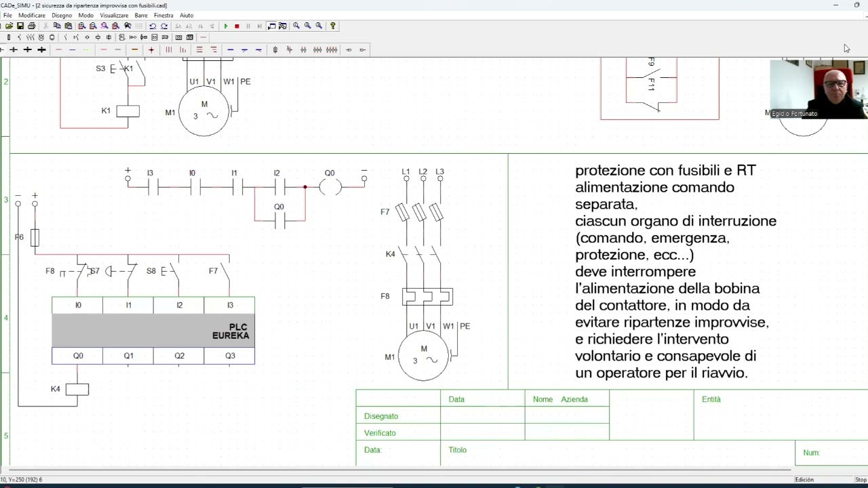Undo the last action
868x488 pixels.
[153, 26]
